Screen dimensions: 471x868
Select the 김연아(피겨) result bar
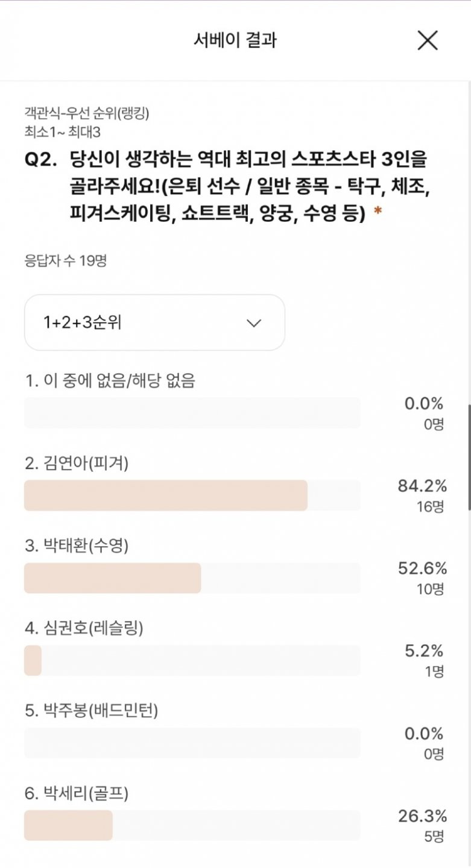tap(192, 495)
